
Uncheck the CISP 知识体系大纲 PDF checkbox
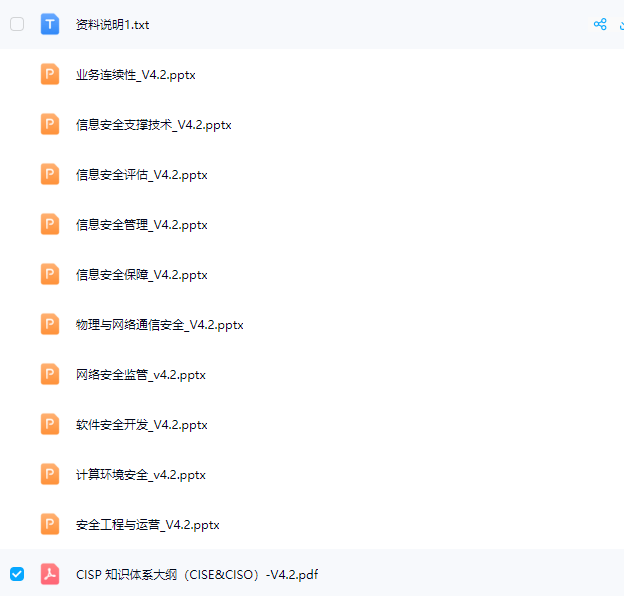[17, 574]
